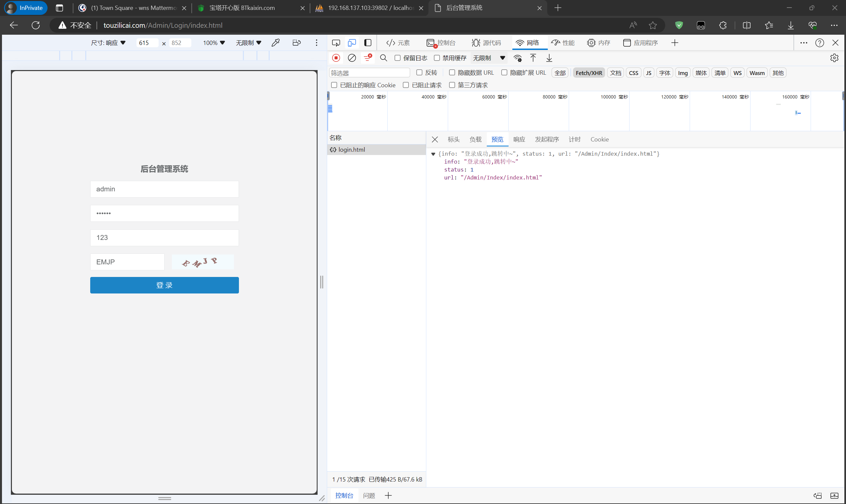Click the read aloud icon in address bar
This screenshot has width=846, height=504.
click(x=633, y=25)
